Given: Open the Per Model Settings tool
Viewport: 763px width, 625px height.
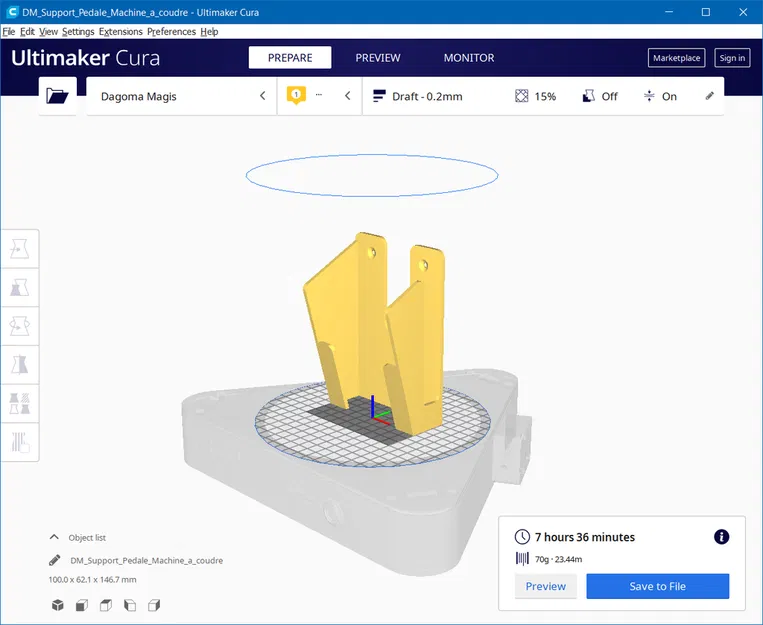Looking at the screenshot, I should tap(20, 404).
